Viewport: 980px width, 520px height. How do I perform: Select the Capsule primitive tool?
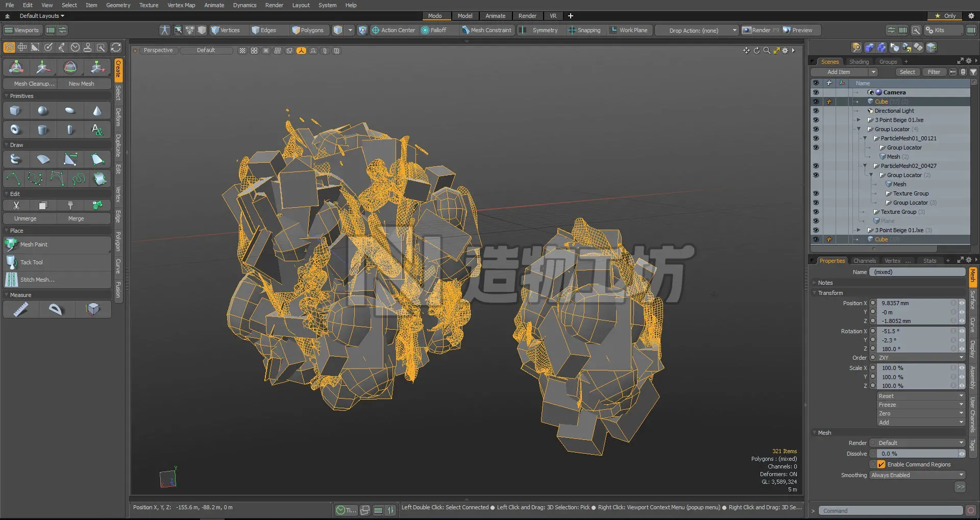[70, 130]
